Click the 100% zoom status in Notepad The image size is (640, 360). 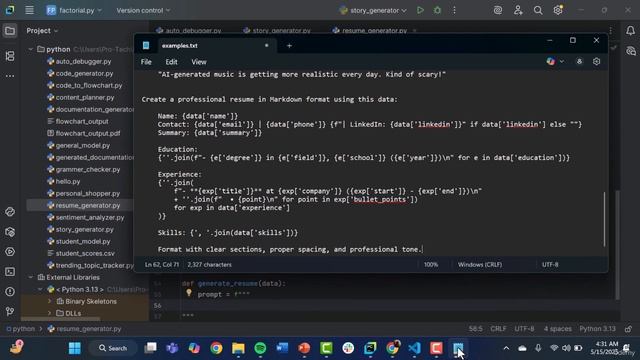431,264
